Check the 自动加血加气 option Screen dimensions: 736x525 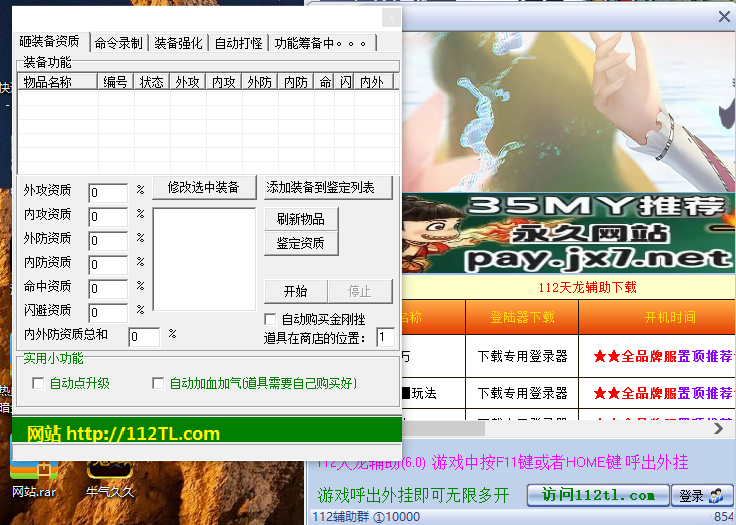(x=158, y=383)
